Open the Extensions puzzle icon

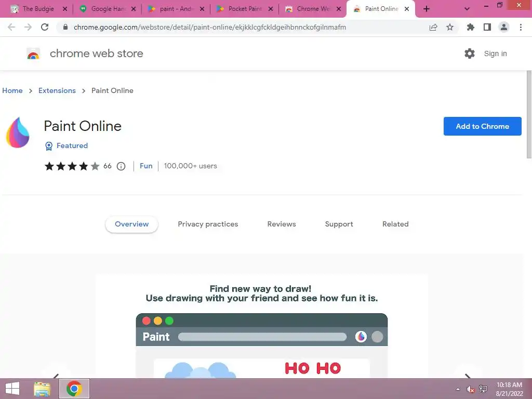[470, 27]
